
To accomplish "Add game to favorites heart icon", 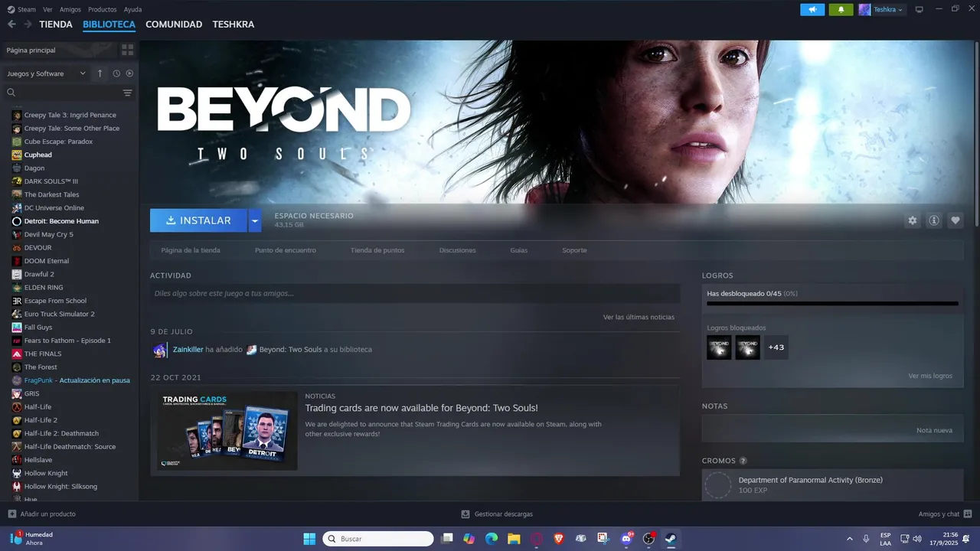I will click(955, 220).
